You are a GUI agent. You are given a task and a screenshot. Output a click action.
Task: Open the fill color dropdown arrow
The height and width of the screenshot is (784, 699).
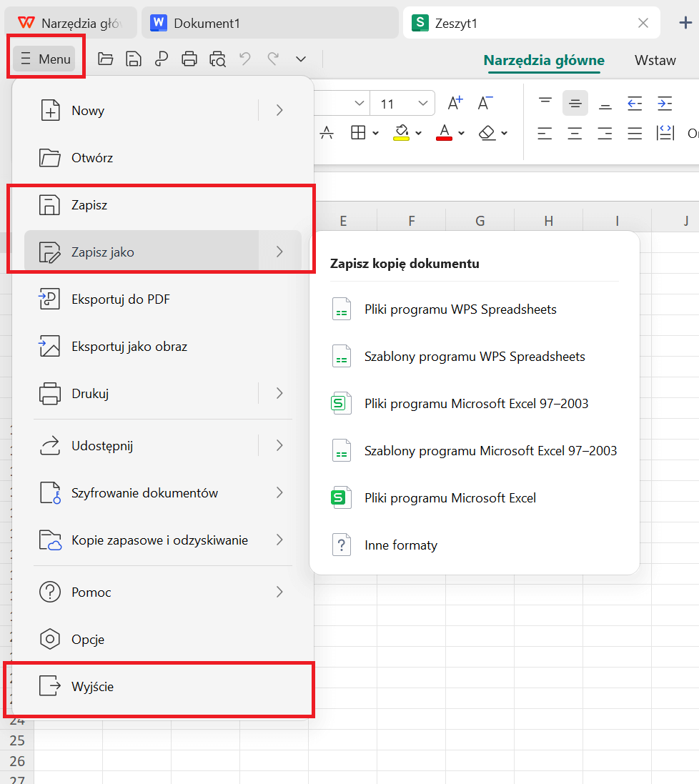(x=419, y=133)
